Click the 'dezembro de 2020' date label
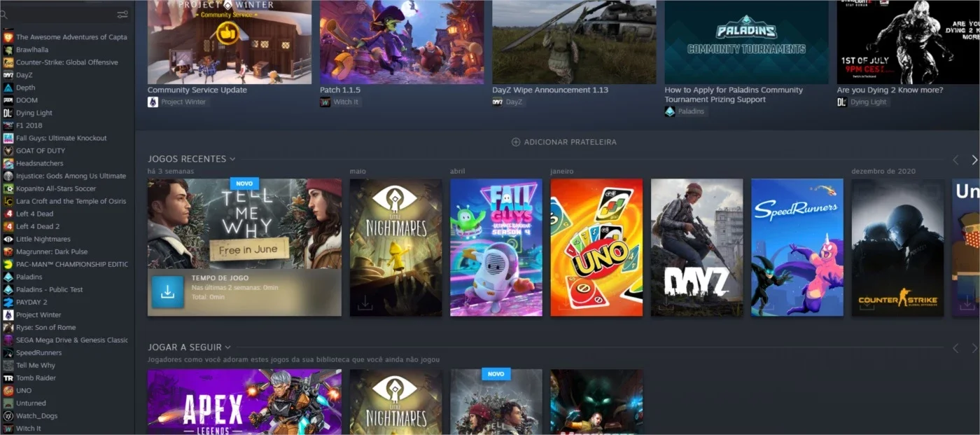Screen dimensions: 980x435 tap(883, 171)
